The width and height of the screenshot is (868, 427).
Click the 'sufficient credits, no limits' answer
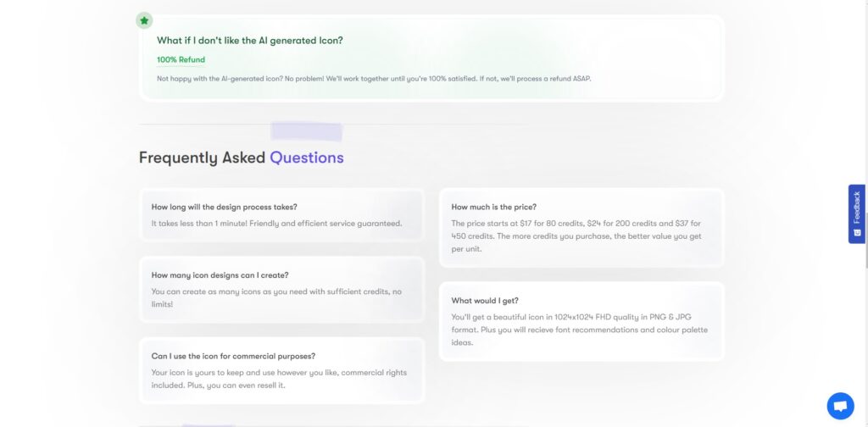[x=277, y=297]
